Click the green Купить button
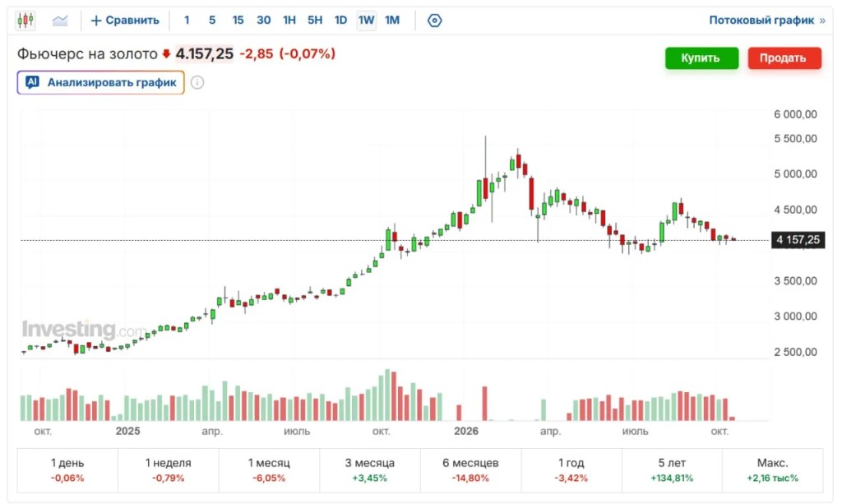 [x=702, y=58]
